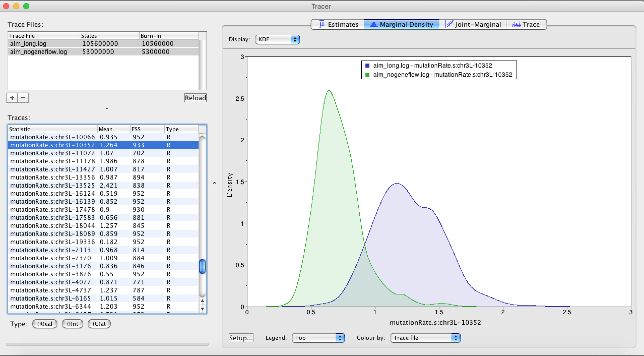
Task: Set trace type to (I)nt
Action: [72, 324]
